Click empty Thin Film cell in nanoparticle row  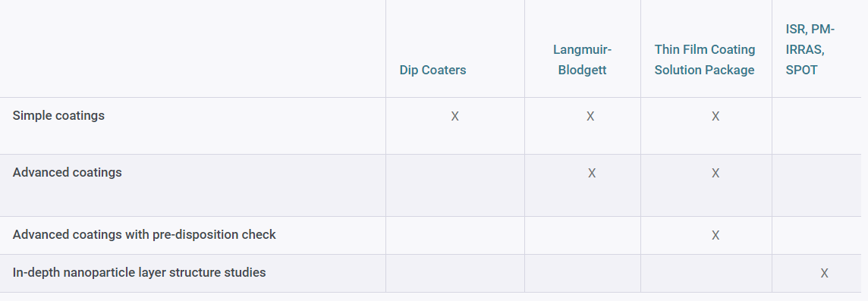[706, 274]
